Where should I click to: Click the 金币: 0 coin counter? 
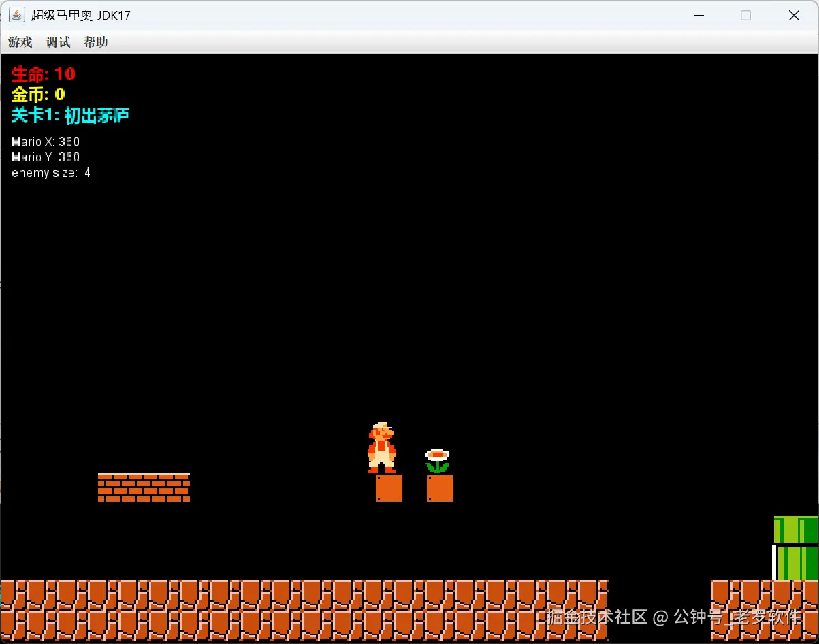pos(38,94)
